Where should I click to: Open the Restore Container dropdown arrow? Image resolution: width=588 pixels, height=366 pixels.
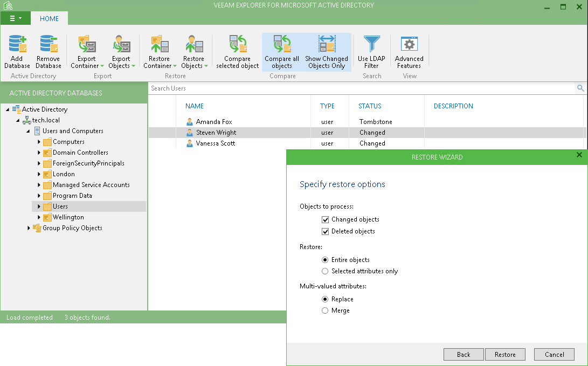pos(175,66)
